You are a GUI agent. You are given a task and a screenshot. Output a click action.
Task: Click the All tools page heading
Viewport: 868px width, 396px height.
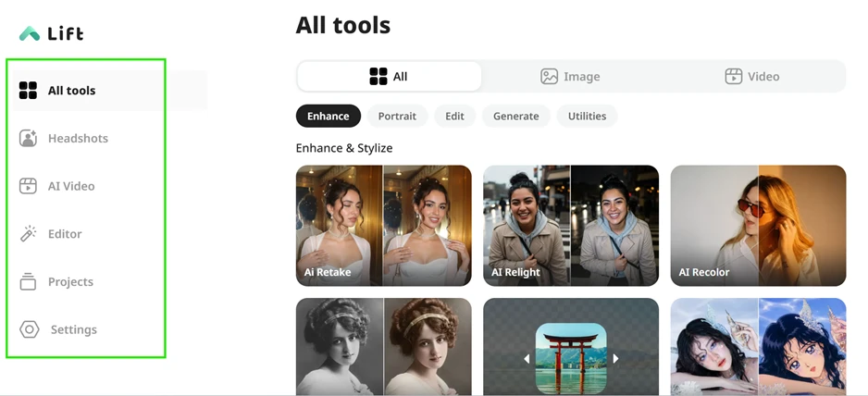click(343, 25)
